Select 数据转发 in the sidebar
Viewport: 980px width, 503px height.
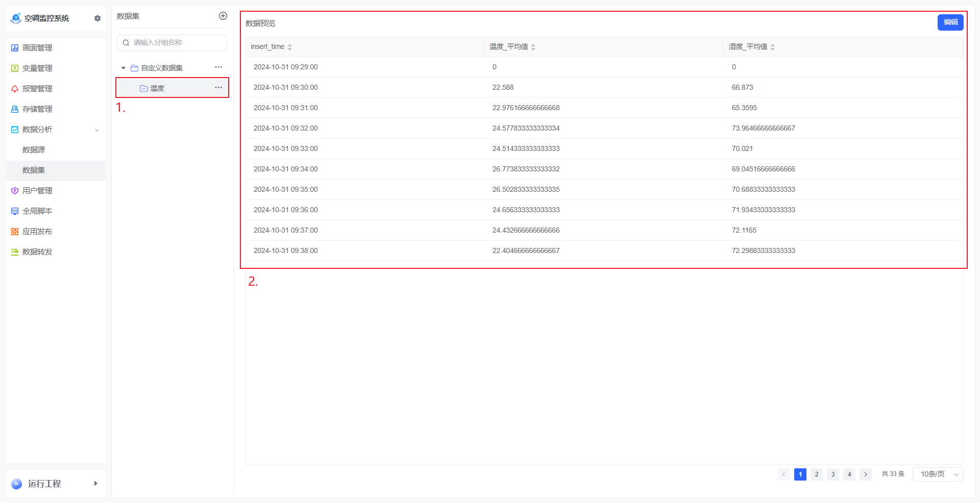37,252
